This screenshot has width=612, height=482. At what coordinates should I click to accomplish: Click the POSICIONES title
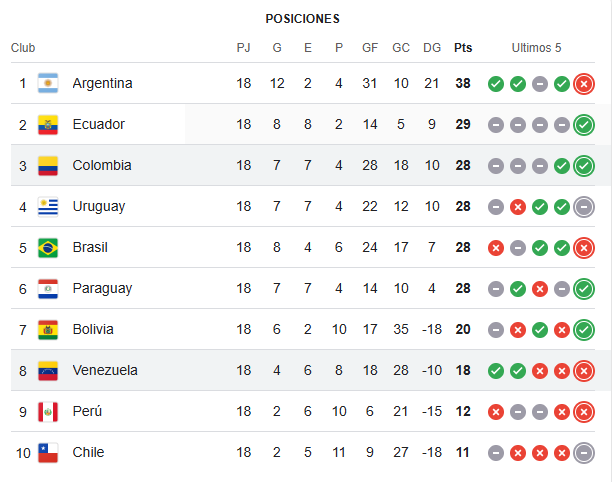pos(302,19)
